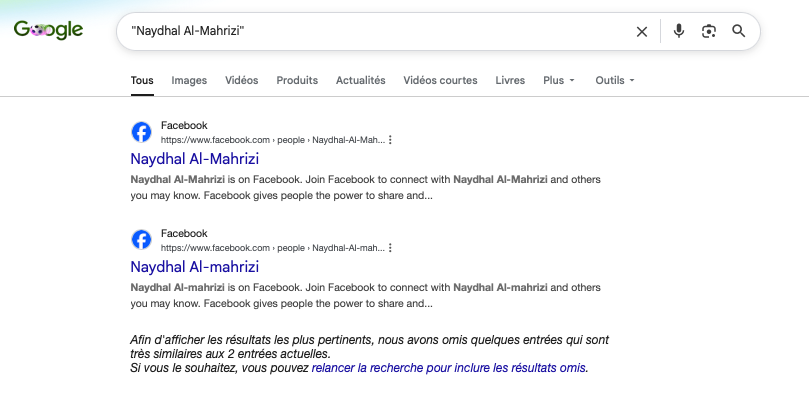The image size is (809, 406).
Task: Switch to the Images tab
Action: pyautogui.click(x=189, y=80)
